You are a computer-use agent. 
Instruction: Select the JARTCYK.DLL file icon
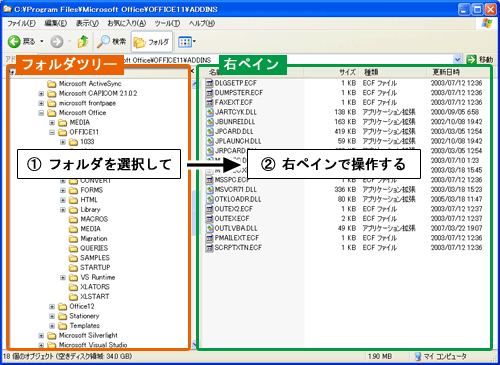209,112
